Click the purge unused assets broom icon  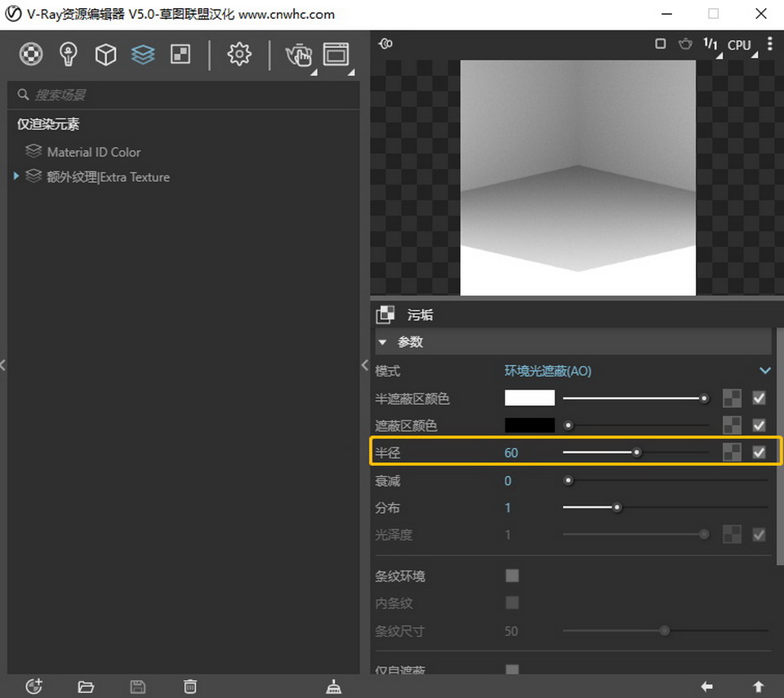tap(333, 687)
